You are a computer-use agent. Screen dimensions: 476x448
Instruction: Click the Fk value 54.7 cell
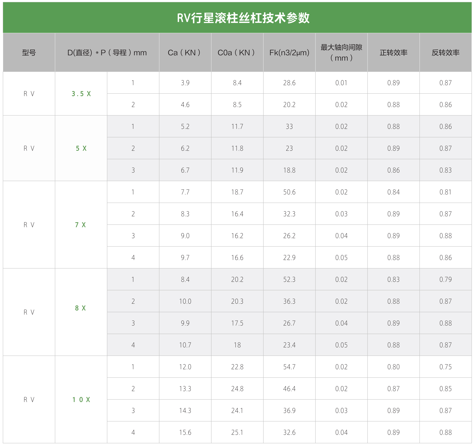(x=289, y=367)
